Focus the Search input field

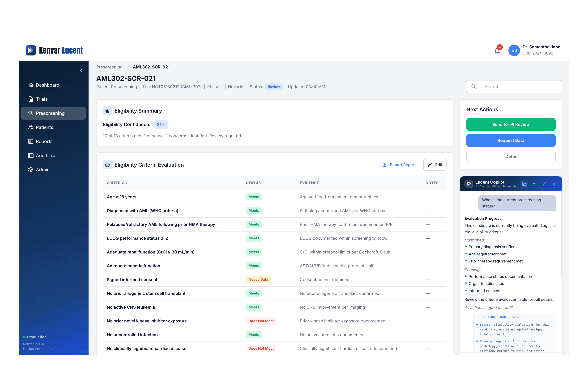pos(514,87)
